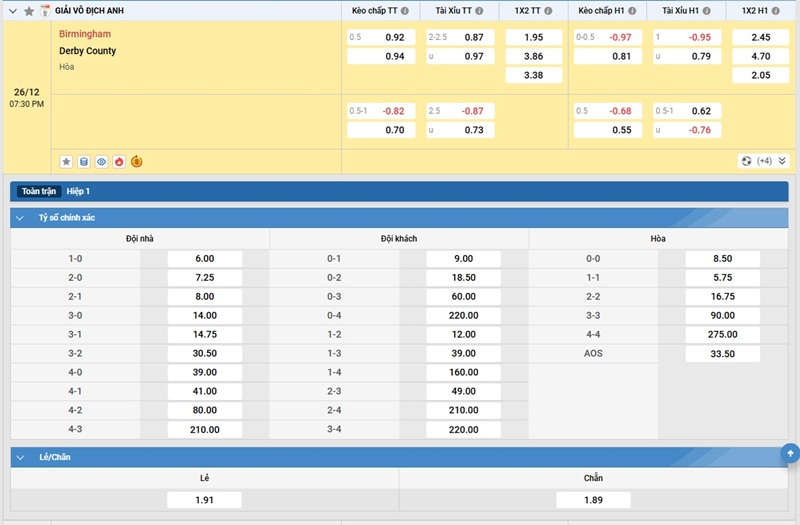Screen dimensions: 800x525
Task: Click the orange coin icon under the match
Action: click(137, 162)
